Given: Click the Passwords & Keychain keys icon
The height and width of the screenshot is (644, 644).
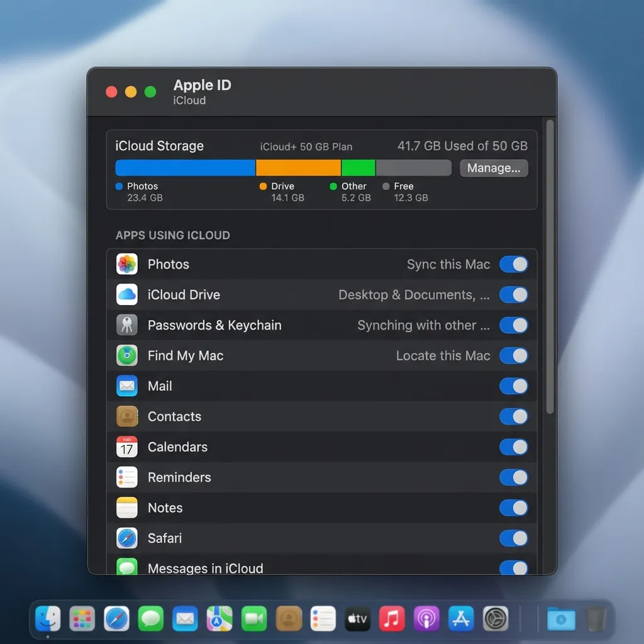Looking at the screenshot, I should (127, 325).
